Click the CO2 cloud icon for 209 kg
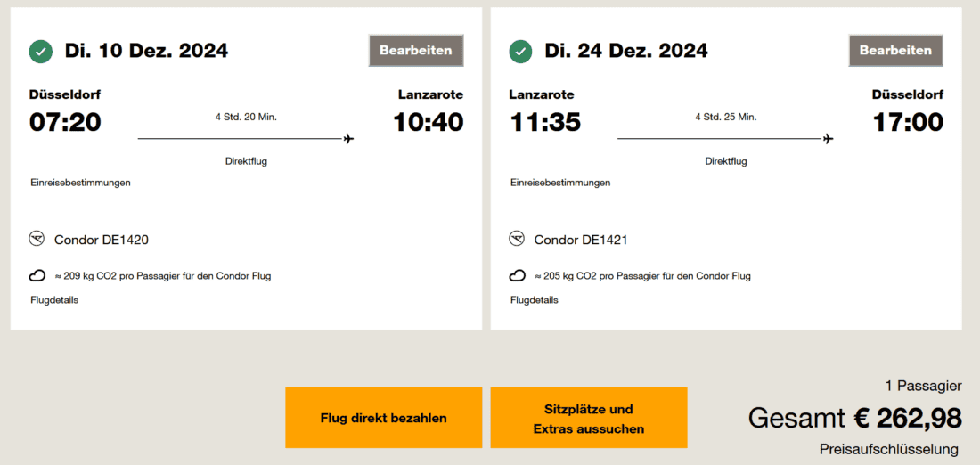This screenshot has width=980, height=465. tap(37, 276)
